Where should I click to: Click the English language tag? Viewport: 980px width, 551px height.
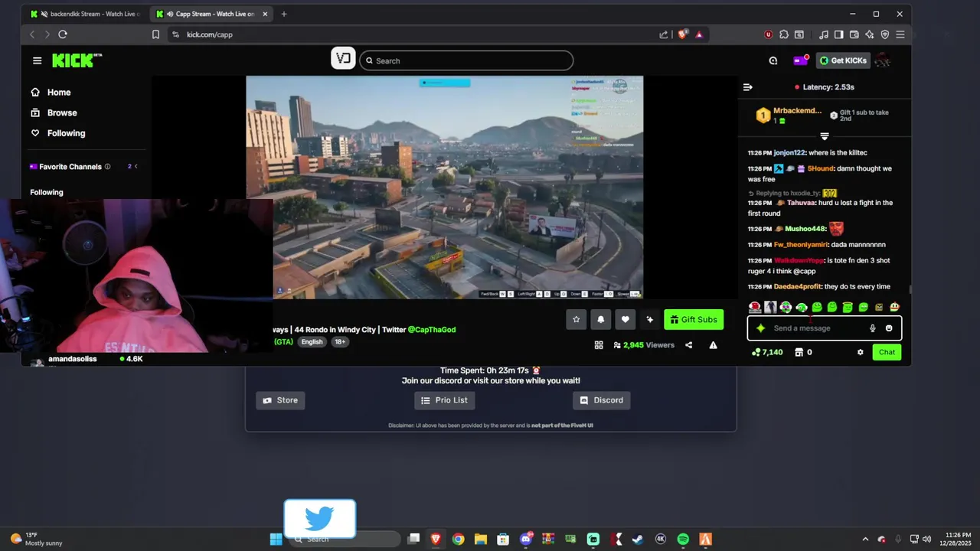click(x=312, y=342)
